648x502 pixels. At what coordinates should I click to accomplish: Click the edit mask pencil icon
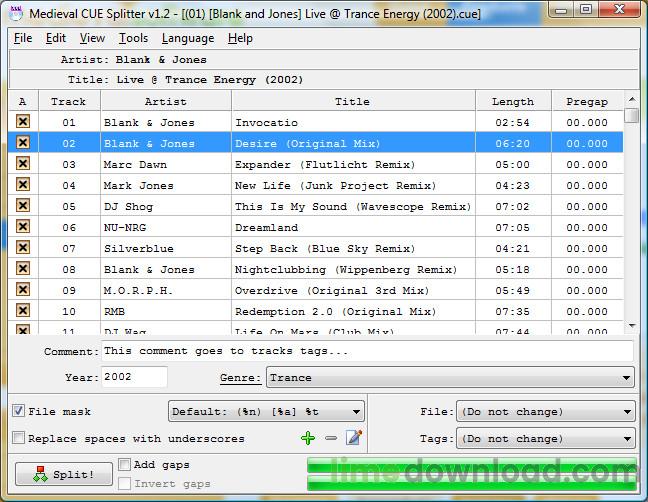pyautogui.click(x=353, y=438)
